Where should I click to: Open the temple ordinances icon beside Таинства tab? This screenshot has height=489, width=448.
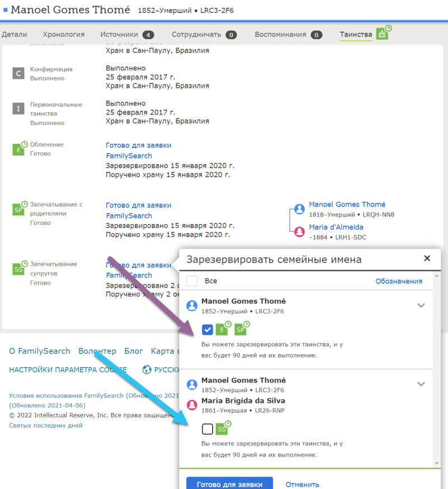[x=384, y=33]
